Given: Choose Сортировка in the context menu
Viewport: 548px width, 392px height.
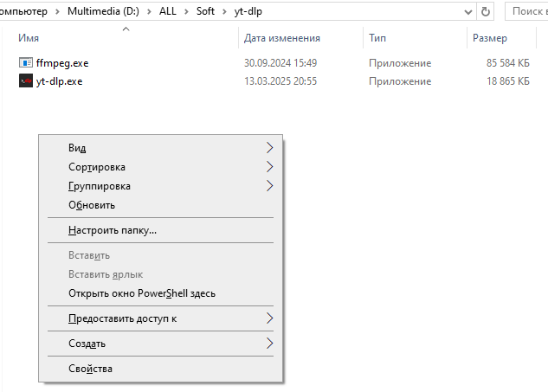Looking at the screenshot, I should (160, 167).
